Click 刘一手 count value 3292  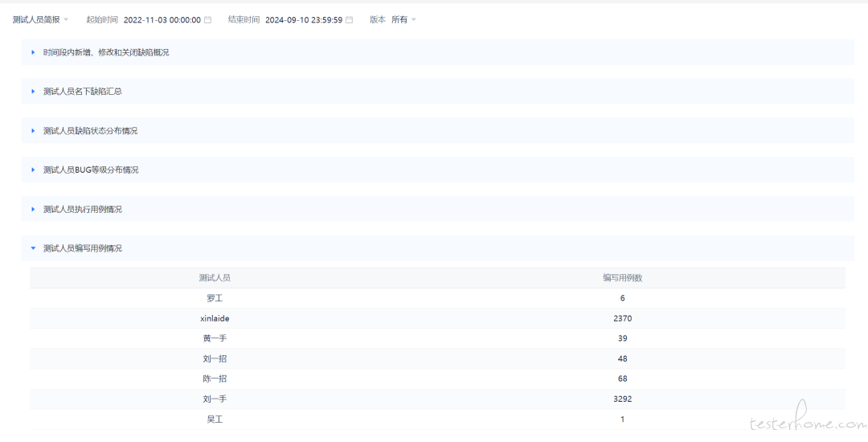click(622, 399)
